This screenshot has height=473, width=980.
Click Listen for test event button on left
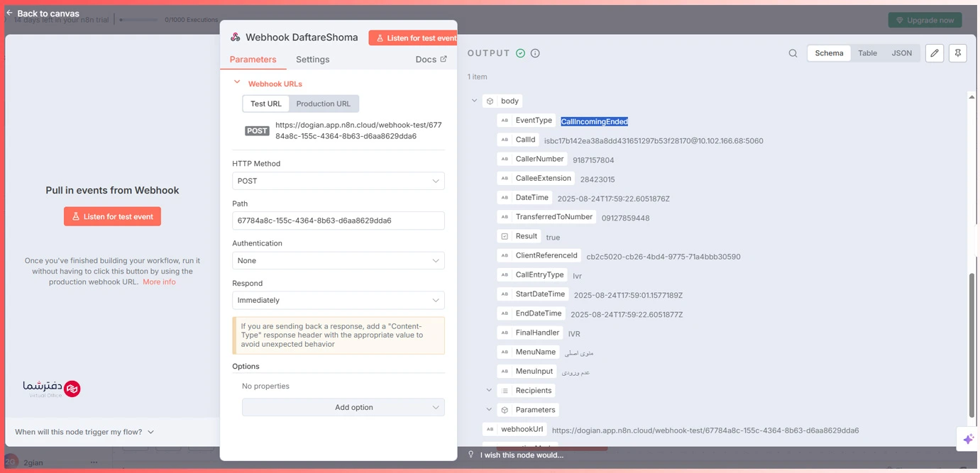click(112, 216)
